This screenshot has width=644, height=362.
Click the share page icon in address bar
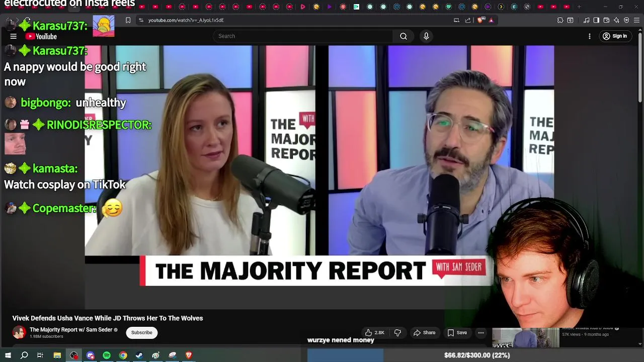point(468,20)
